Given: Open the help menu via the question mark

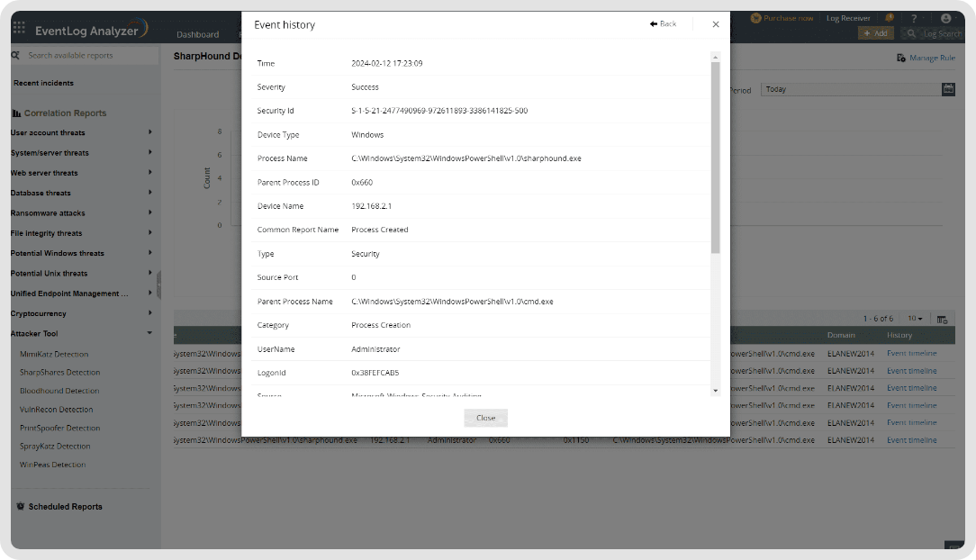Looking at the screenshot, I should [915, 17].
